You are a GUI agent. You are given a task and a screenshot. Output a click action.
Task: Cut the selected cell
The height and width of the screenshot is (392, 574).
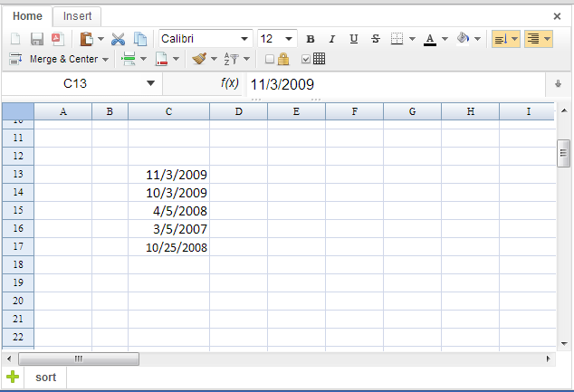[x=119, y=39]
